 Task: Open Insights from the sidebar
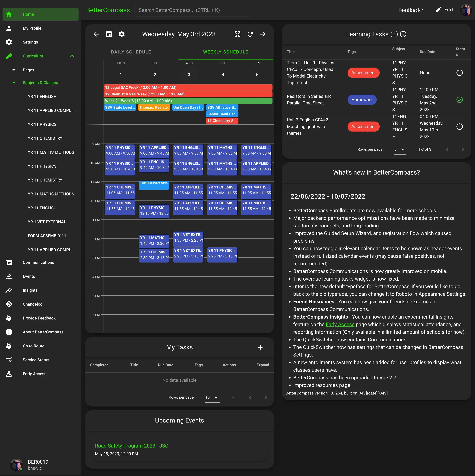click(x=30, y=290)
